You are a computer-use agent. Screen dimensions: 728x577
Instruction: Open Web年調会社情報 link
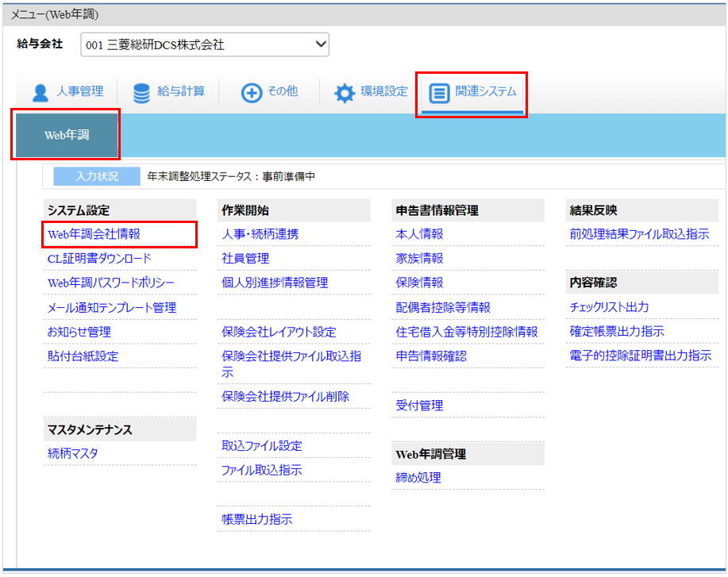94,234
